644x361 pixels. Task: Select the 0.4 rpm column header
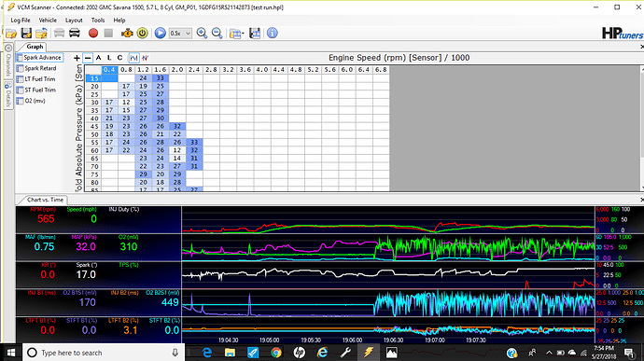pos(109,70)
